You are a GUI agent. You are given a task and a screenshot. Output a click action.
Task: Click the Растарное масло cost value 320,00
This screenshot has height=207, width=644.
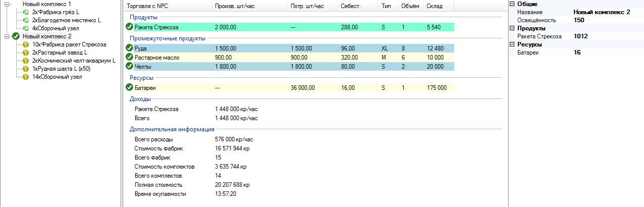tap(349, 58)
